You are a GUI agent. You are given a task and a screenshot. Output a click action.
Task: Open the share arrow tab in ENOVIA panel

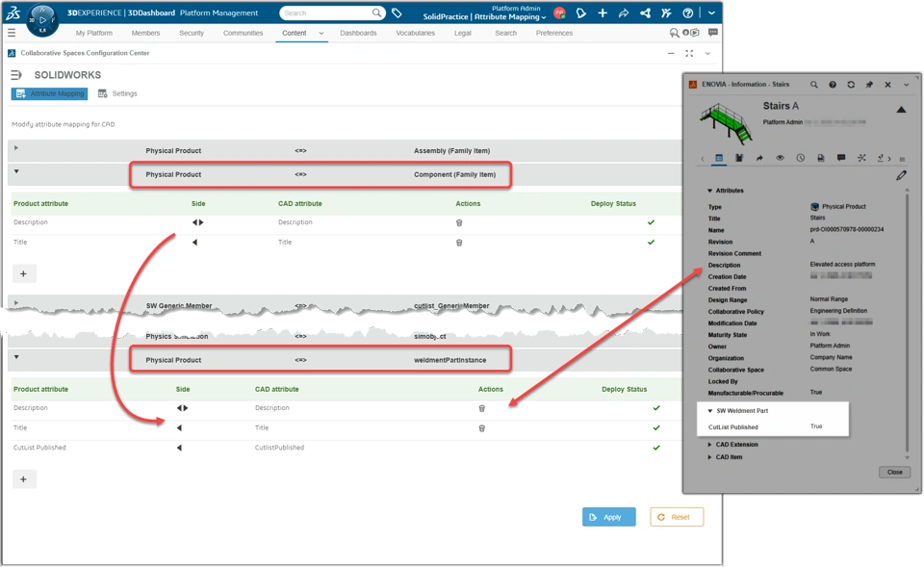point(759,158)
